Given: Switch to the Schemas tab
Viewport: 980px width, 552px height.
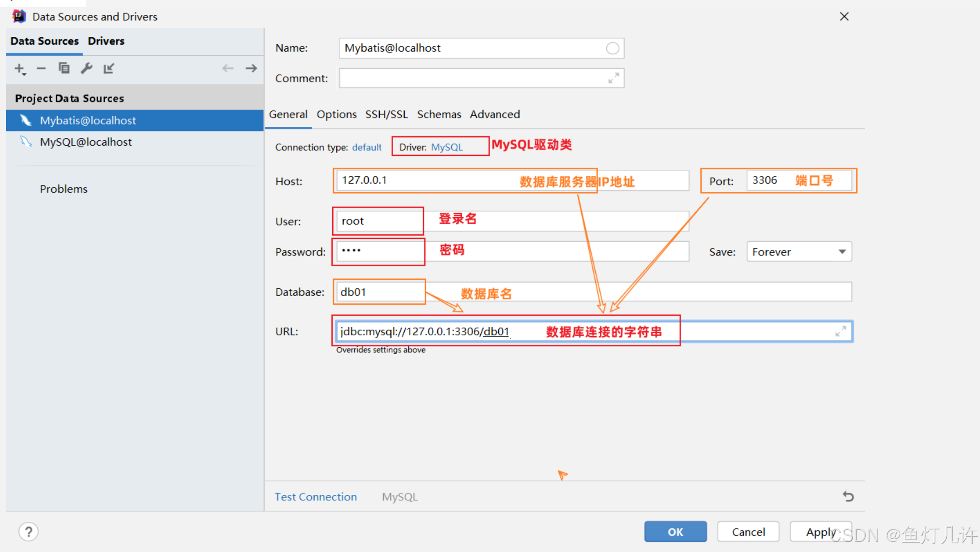Looking at the screenshot, I should point(439,114).
